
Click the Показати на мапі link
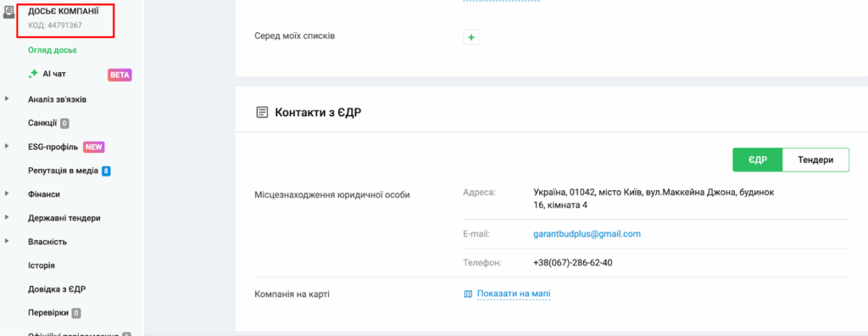514,294
